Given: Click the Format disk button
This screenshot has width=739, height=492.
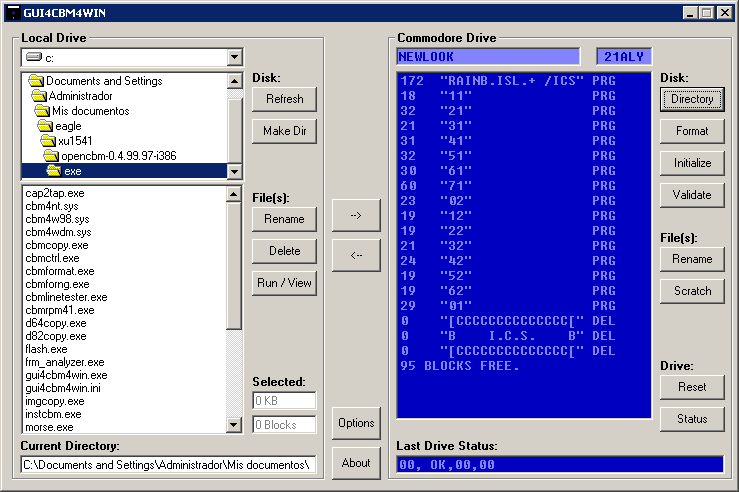Looking at the screenshot, I should click(692, 131).
